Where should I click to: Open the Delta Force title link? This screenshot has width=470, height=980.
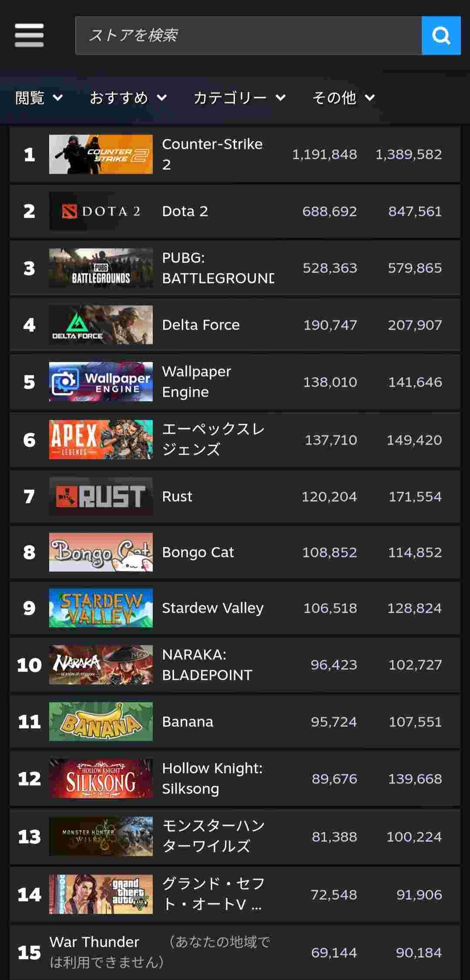click(201, 325)
